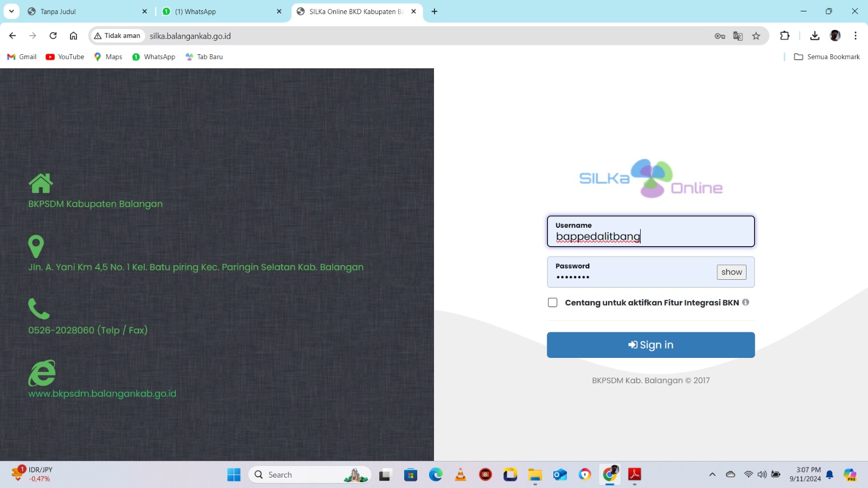Click the green house icon
The height and width of the screenshot is (488, 868).
click(x=41, y=183)
